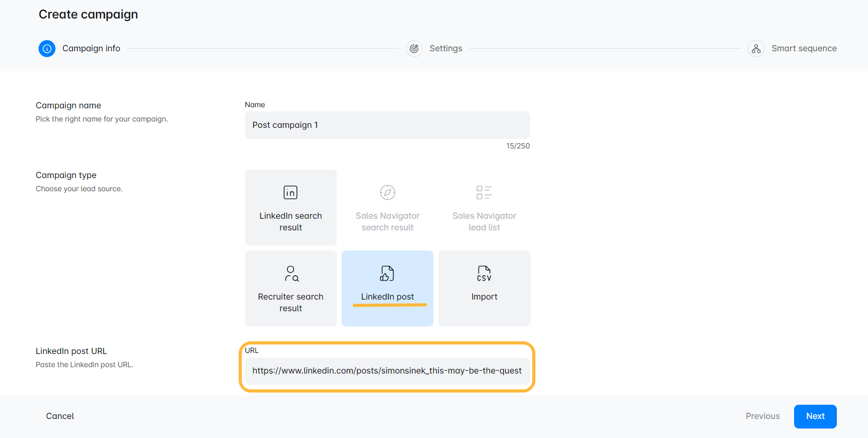
Task: Click the Campaign info step icon
Action: (x=47, y=49)
